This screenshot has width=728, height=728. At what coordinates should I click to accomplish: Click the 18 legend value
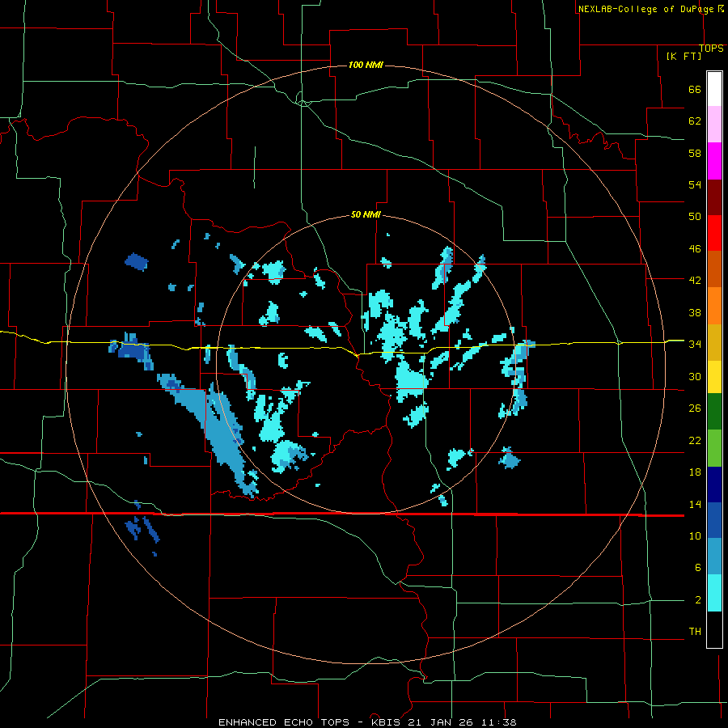click(695, 472)
